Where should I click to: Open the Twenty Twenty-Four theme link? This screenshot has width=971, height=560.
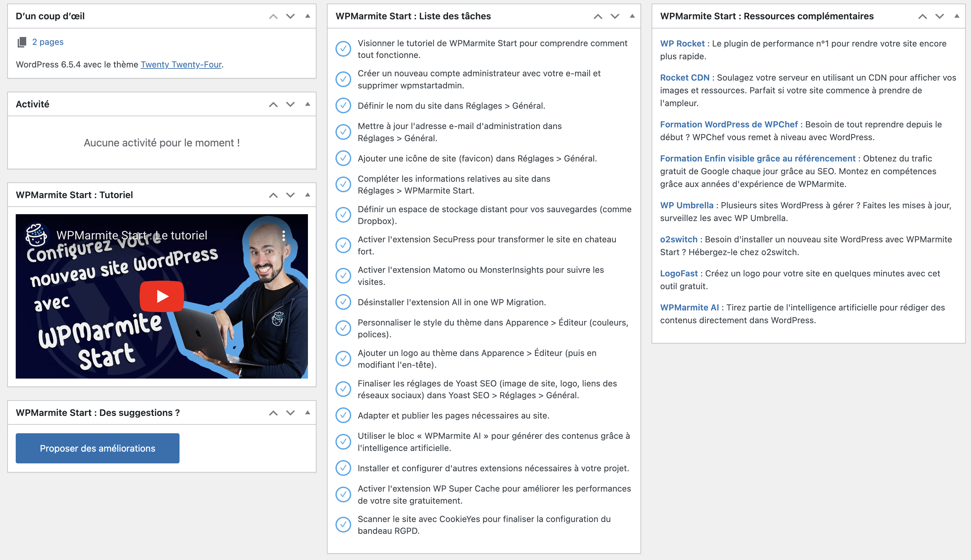coord(181,64)
